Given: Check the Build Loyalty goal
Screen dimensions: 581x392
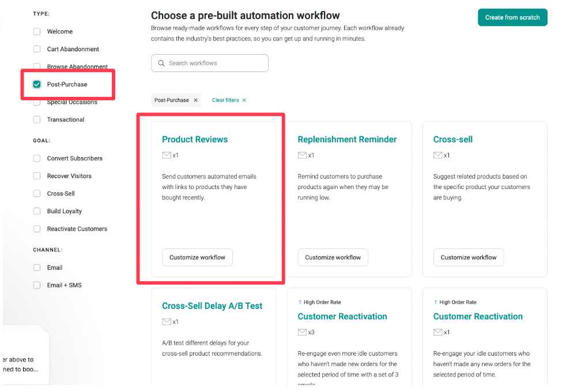Looking at the screenshot, I should (36, 211).
